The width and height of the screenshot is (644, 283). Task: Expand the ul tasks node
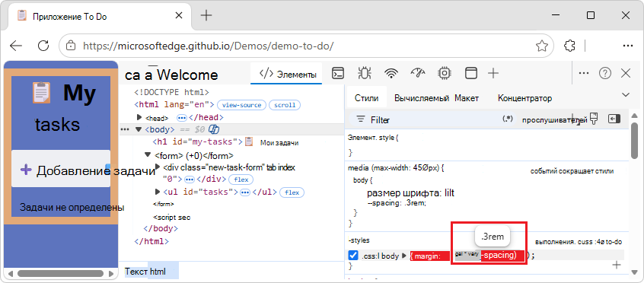(x=158, y=192)
